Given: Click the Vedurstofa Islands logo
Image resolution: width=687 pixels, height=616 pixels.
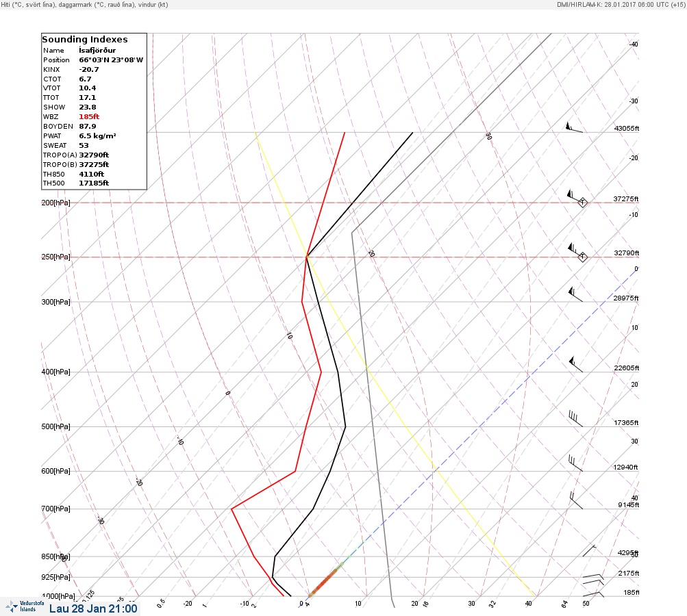Looking at the screenshot, I should [25, 606].
